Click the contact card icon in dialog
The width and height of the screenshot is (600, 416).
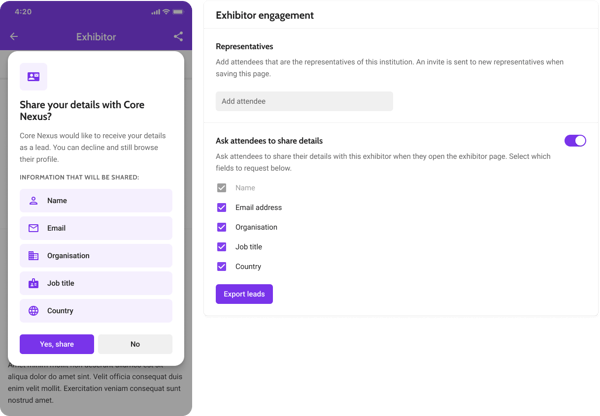point(33,77)
